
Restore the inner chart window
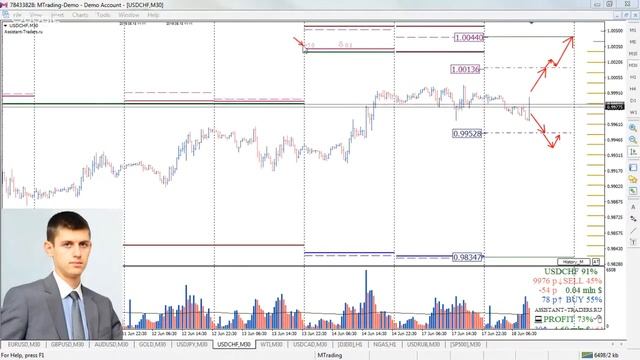click(x=626, y=15)
